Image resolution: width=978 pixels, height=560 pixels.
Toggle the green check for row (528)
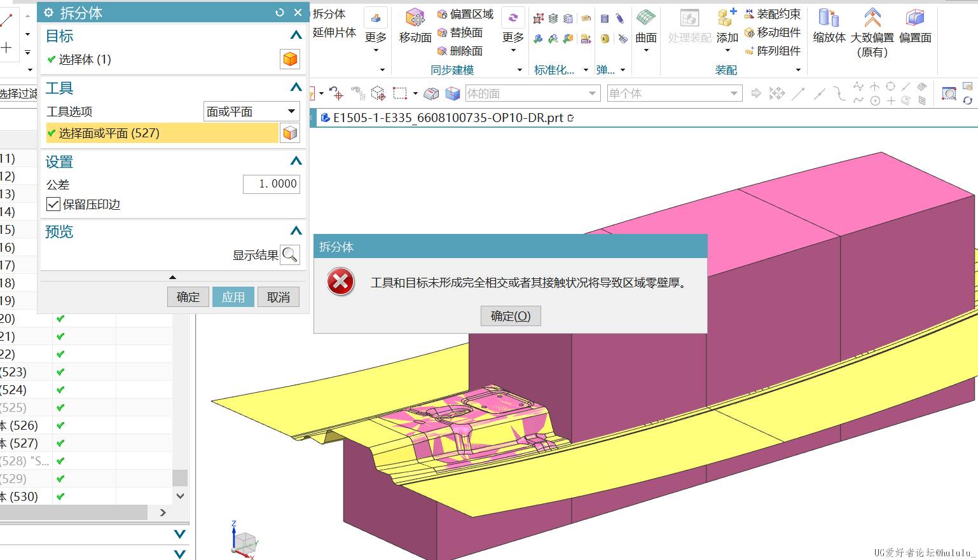[x=60, y=461]
